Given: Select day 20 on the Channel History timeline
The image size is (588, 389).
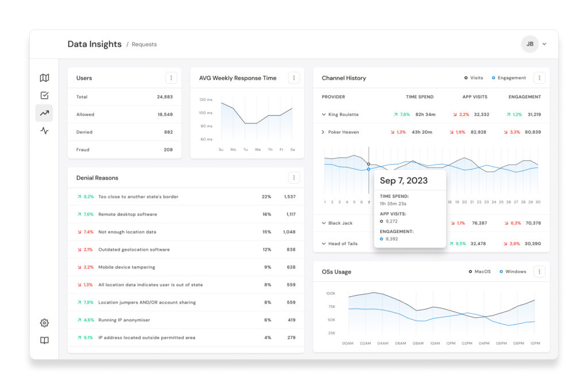Looking at the screenshot, I should [464, 203].
